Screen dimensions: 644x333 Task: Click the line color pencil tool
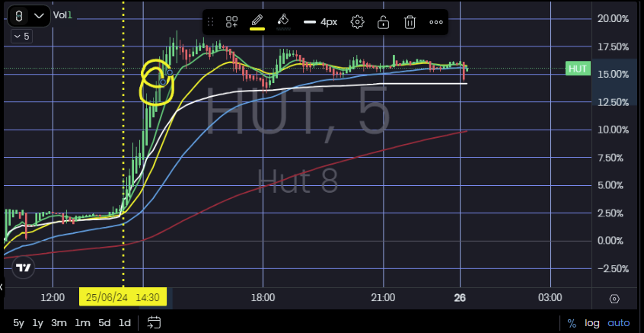point(257,21)
